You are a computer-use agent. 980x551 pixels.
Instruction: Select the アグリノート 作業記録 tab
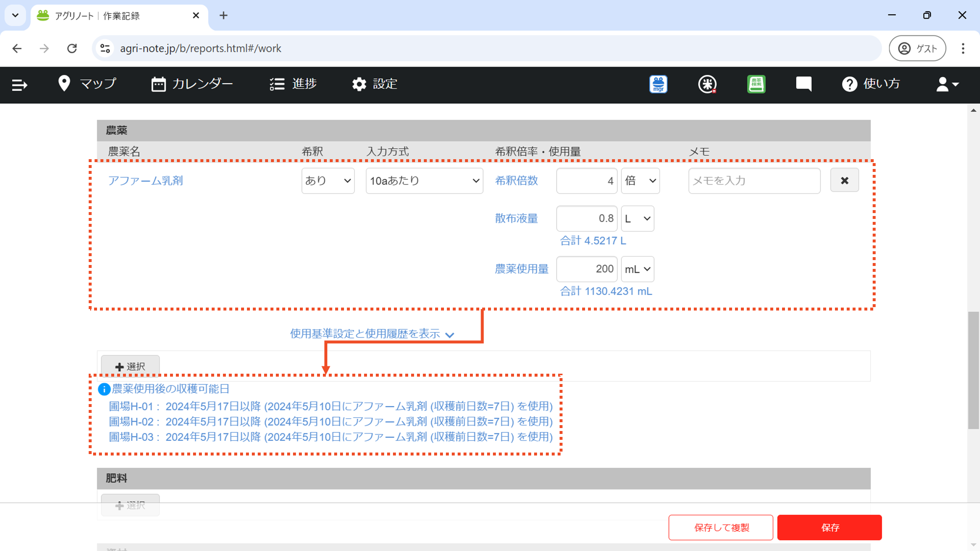pos(119,16)
